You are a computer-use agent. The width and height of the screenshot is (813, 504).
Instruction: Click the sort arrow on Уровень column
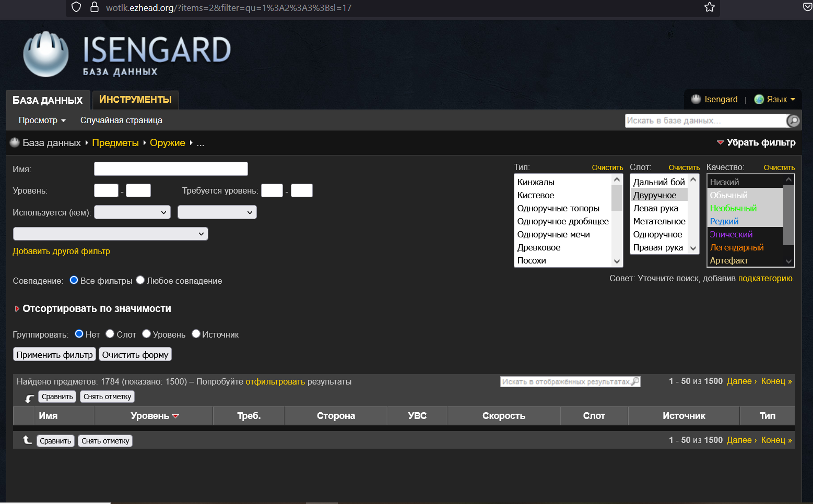(175, 416)
